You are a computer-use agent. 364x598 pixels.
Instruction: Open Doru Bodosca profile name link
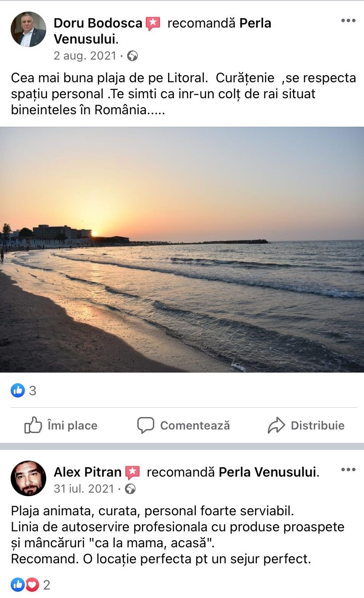(x=98, y=23)
